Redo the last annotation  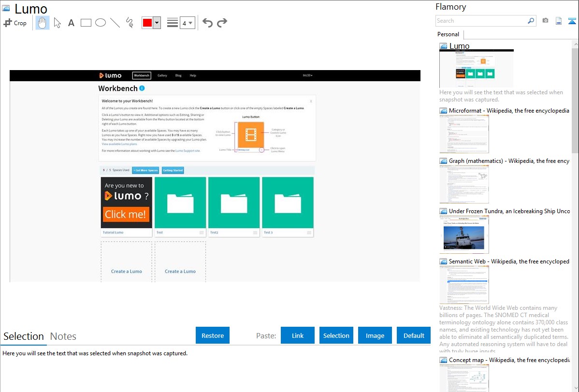[x=222, y=23]
